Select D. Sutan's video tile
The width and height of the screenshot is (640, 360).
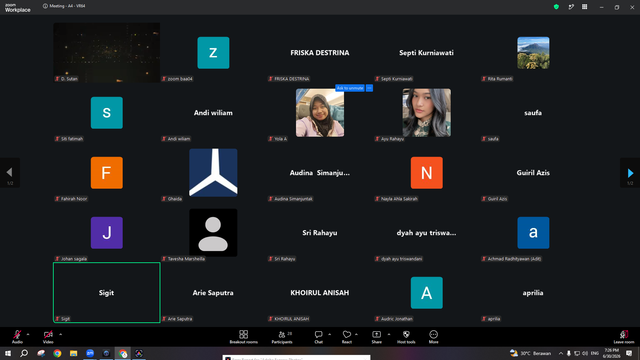[x=107, y=52]
